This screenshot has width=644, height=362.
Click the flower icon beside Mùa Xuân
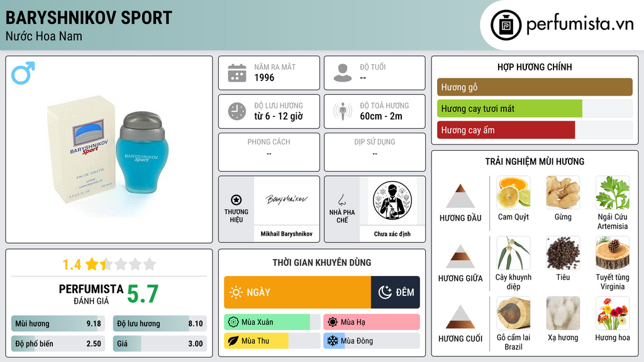pyautogui.click(x=233, y=322)
